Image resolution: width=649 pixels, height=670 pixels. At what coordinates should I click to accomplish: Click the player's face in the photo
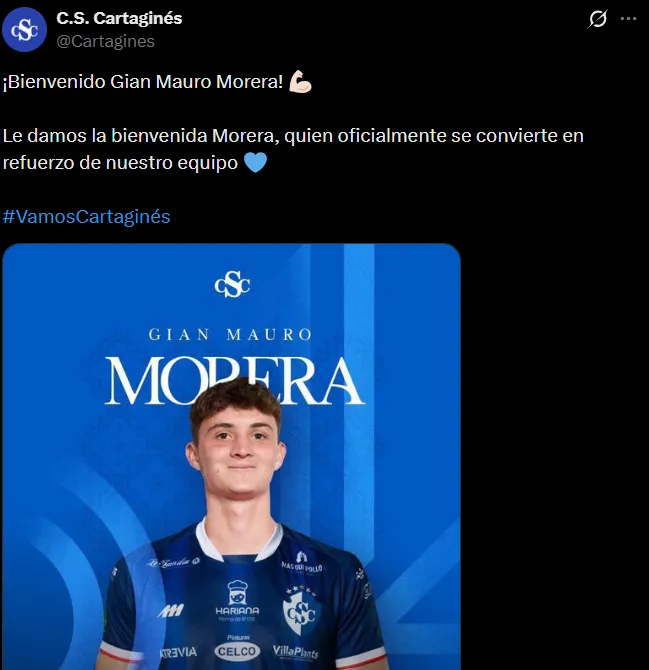pos(236,453)
